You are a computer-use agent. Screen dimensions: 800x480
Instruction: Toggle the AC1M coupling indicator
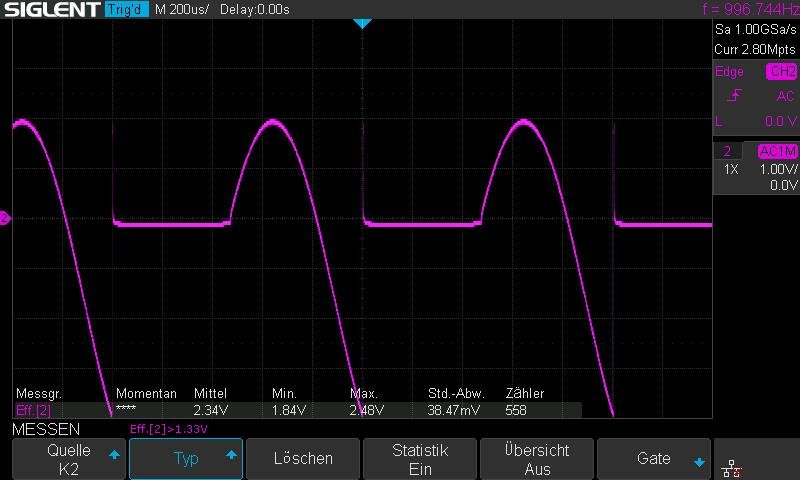click(777, 151)
